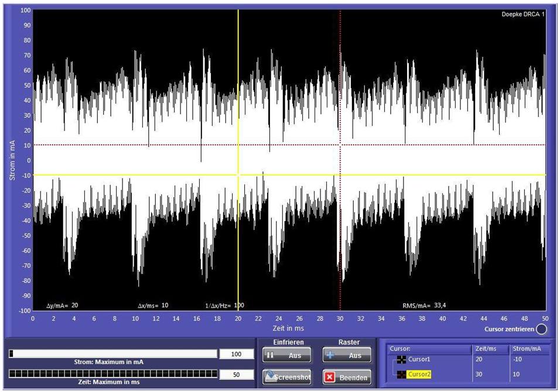Click the yellow and red cursor intersection at 20 ms
This screenshot has width=560, height=392.
(x=238, y=145)
